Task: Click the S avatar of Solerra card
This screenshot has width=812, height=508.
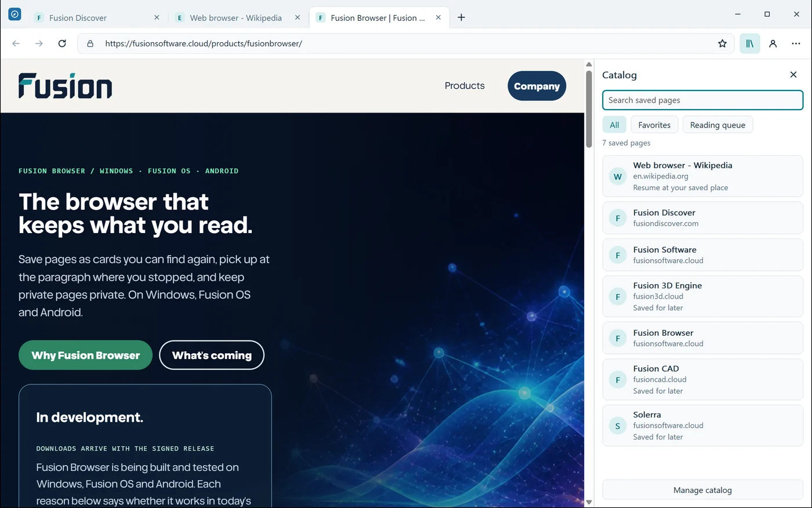Action: (x=618, y=426)
